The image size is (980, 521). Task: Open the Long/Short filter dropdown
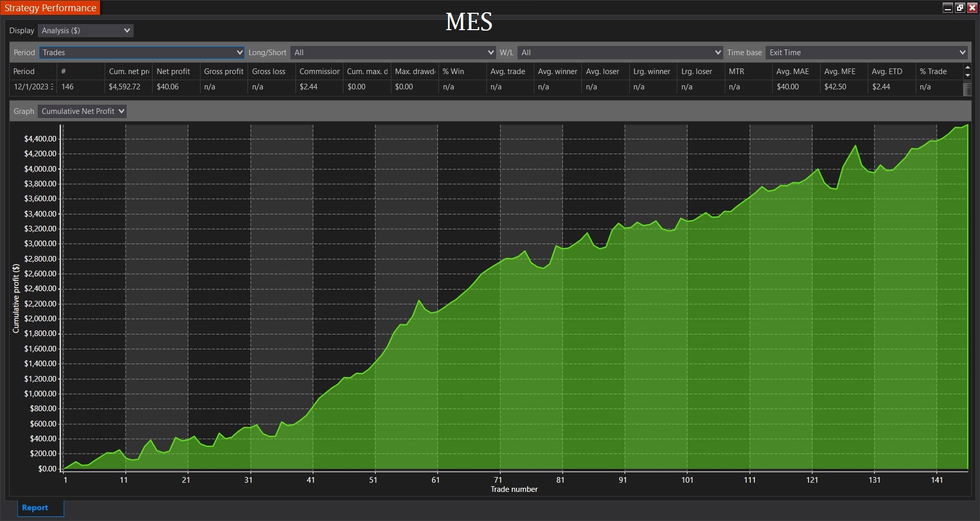pyautogui.click(x=393, y=53)
